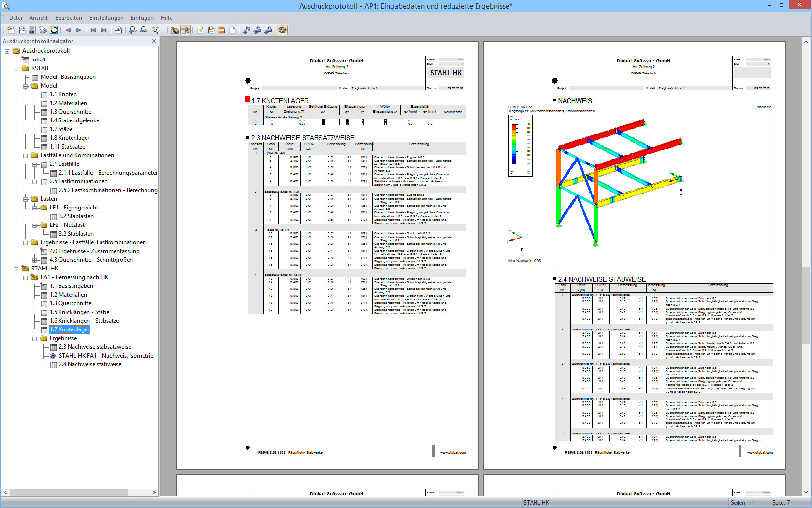Image resolution: width=812 pixels, height=508 pixels.
Task: Select Modell-Basisangaben tree entry
Action: pyautogui.click(x=68, y=77)
